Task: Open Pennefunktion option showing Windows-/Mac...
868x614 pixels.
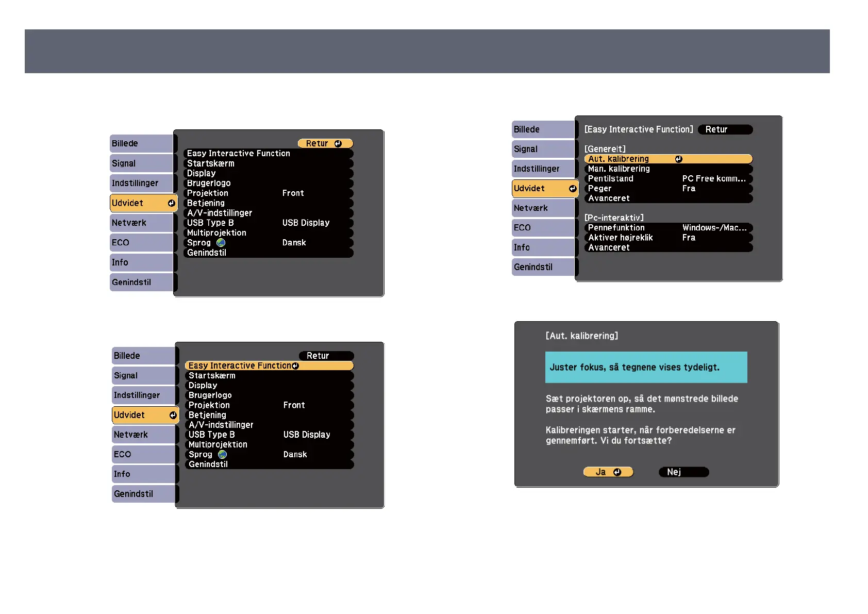Action: point(668,228)
